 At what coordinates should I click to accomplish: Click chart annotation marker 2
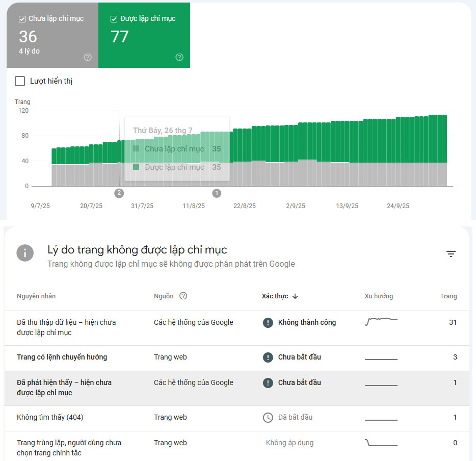tap(119, 193)
